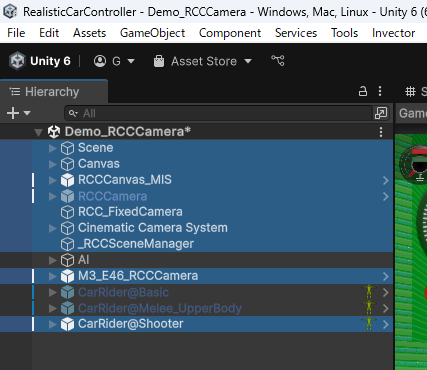Select the Canvas object name
Viewport: 427px width, 370px height.
tap(99, 164)
